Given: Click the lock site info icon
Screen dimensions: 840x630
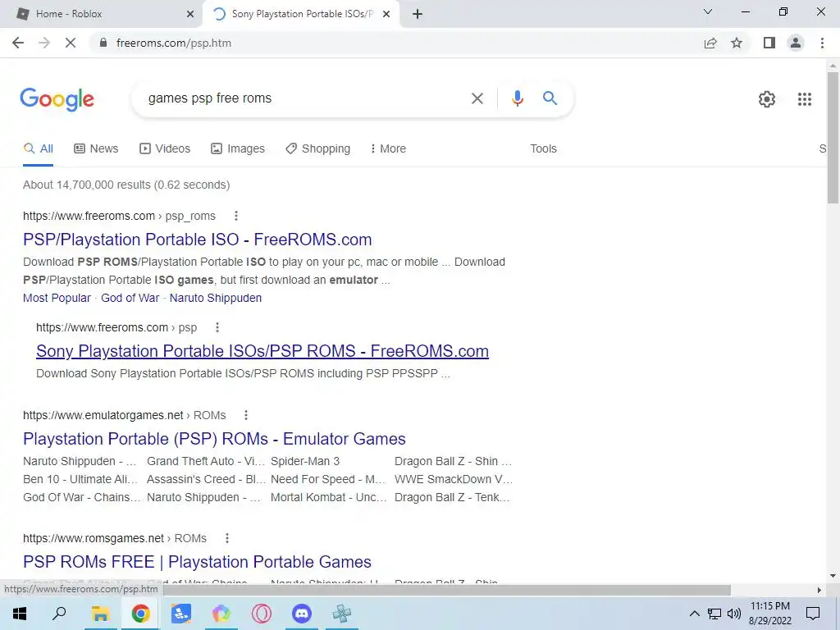Looking at the screenshot, I should (x=103, y=43).
